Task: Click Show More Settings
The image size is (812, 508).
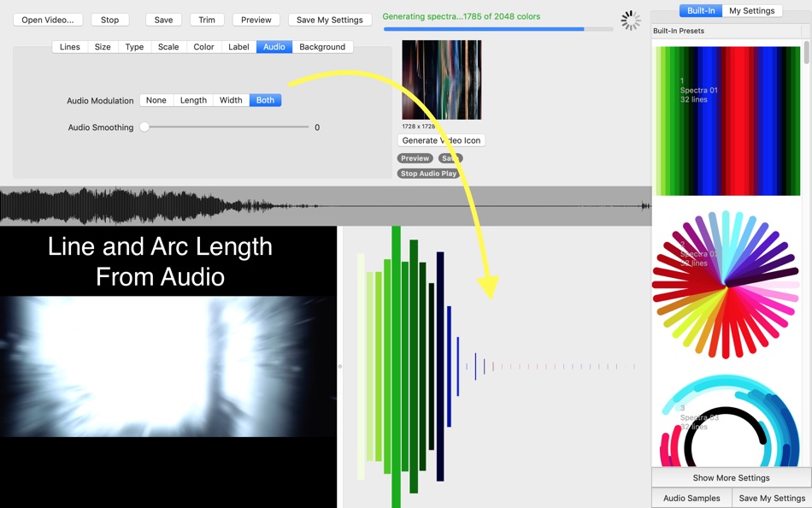Action: [731, 477]
